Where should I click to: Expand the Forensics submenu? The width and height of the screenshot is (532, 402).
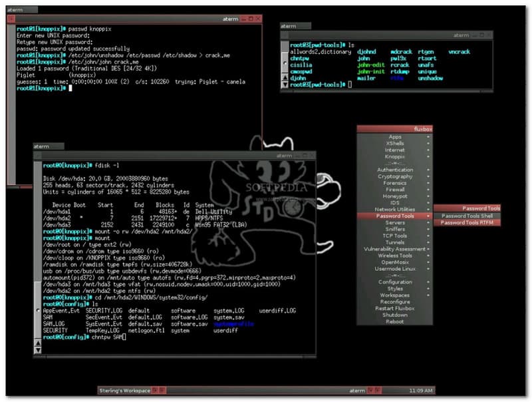pos(395,183)
